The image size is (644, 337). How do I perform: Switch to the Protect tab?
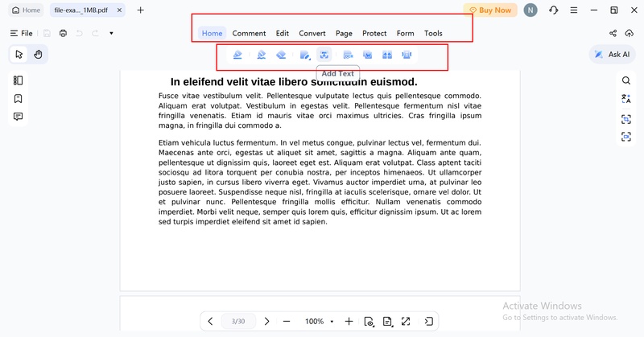coord(374,33)
